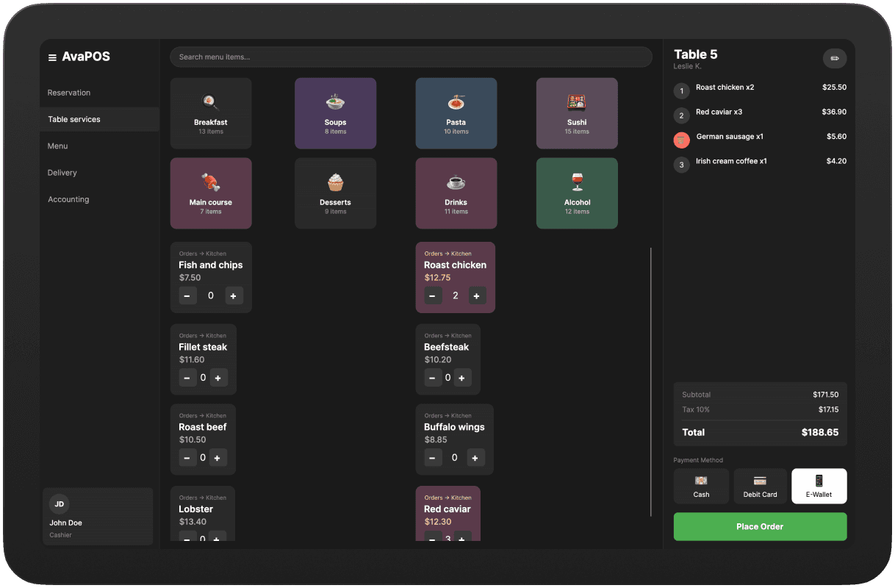Add one Buffalo wings with plus button
Viewport: 895px width, 588px height.
[x=475, y=458]
